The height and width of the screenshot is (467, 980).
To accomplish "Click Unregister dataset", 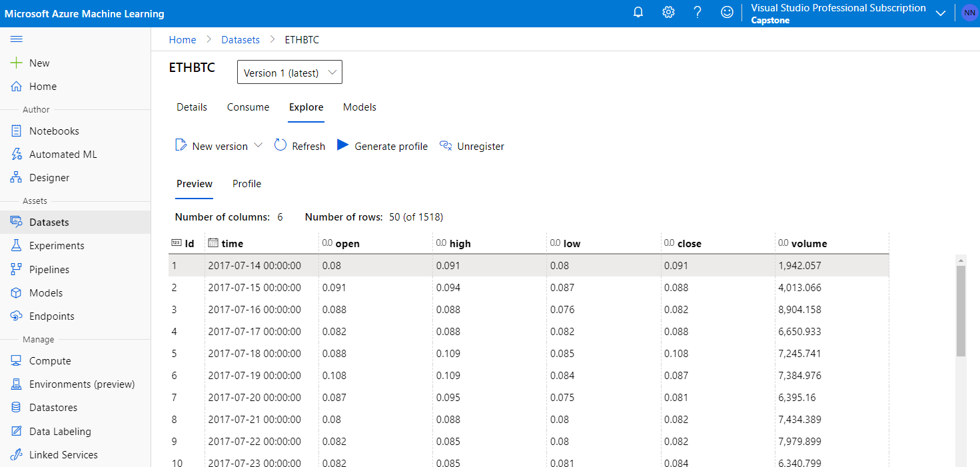I will (x=472, y=146).
